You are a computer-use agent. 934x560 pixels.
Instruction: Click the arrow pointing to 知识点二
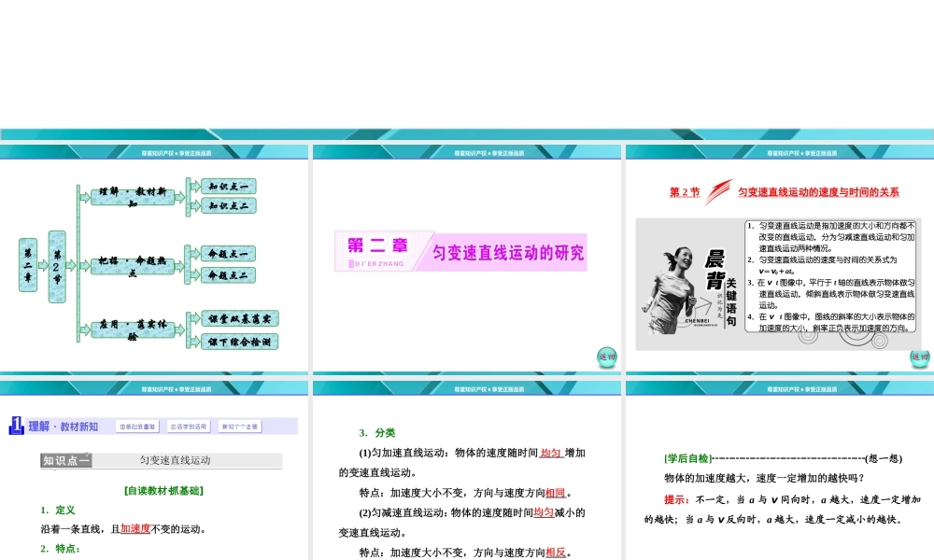point(195,206)
